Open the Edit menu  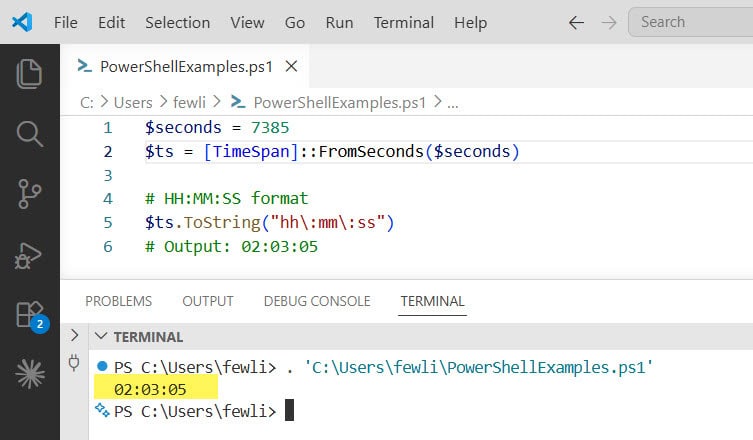[x=111, y=23]
